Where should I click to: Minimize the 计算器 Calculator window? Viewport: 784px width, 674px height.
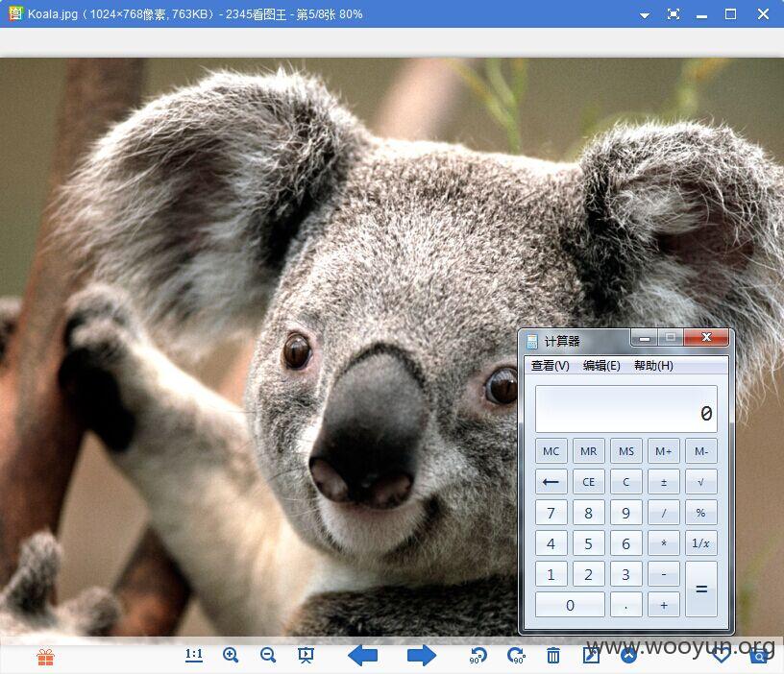click(645, 338)
